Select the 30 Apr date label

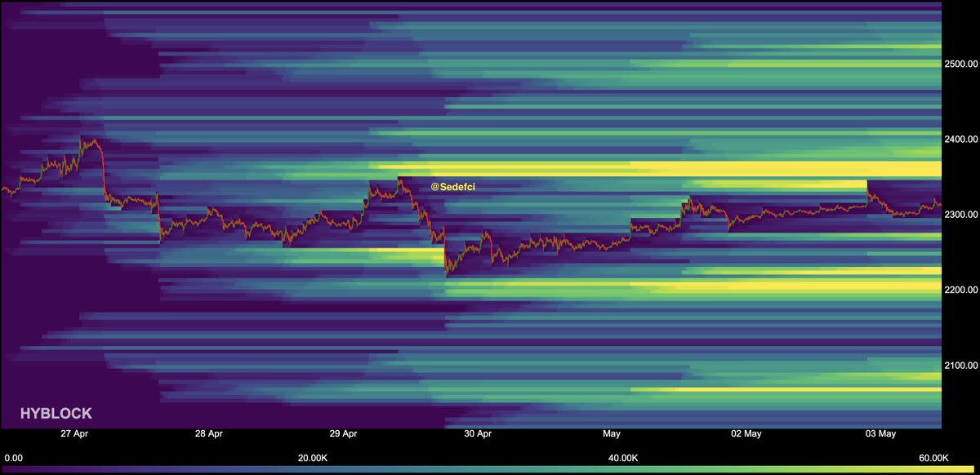[478, 434]
